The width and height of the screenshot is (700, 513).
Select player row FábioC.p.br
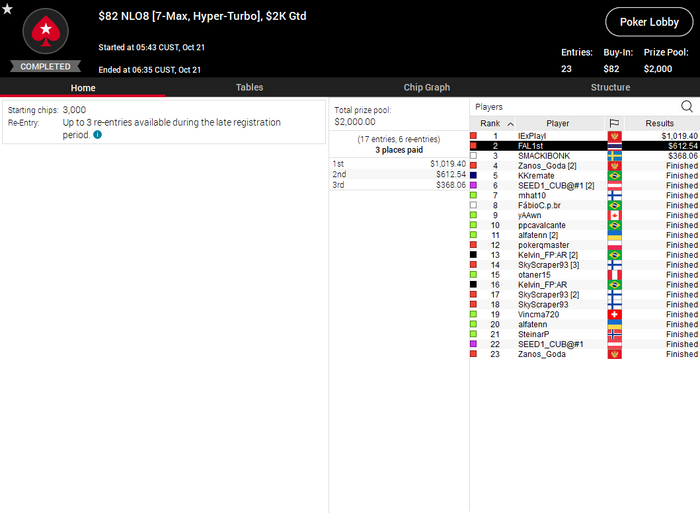584,205
